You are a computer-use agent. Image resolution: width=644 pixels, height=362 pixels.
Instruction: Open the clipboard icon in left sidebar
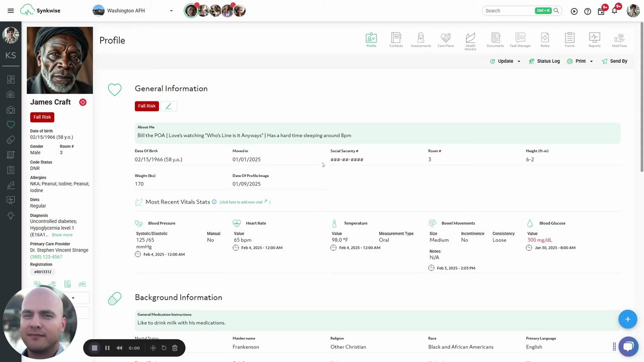11,170
